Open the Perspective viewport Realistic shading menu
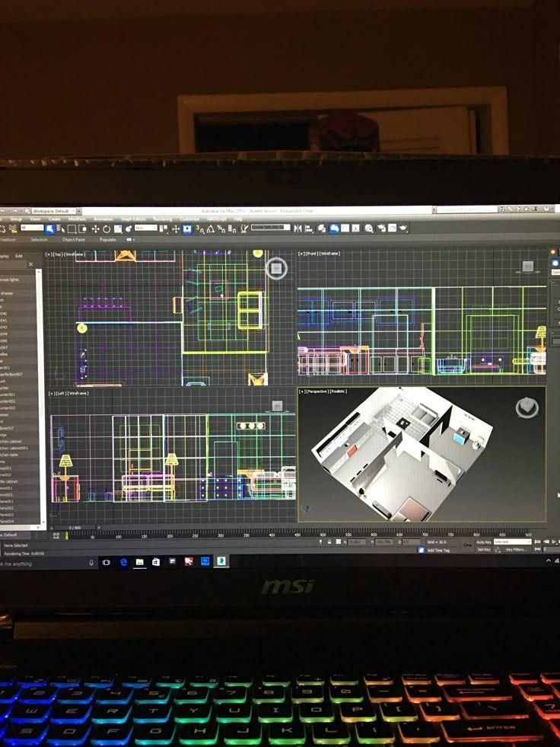Image resolution: width=560 pixels, height=747 pixels. pos(338,391)
